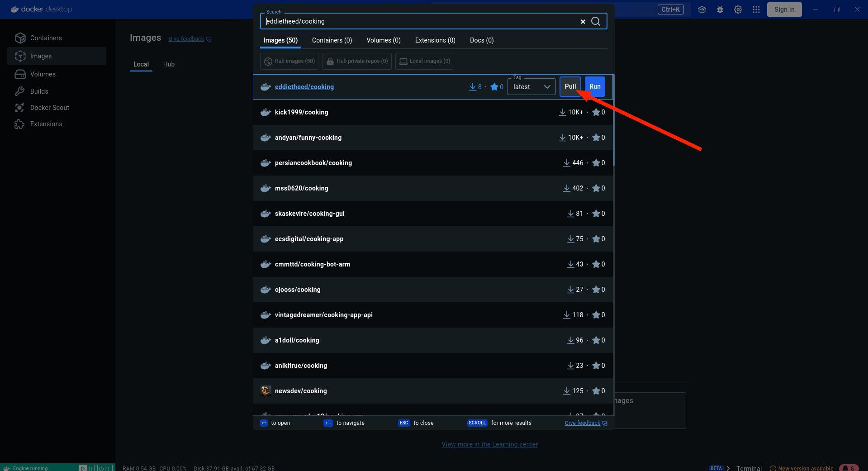Open View more in the Learning center
Viewport: 868px width, 471px height.
point(490,444)
